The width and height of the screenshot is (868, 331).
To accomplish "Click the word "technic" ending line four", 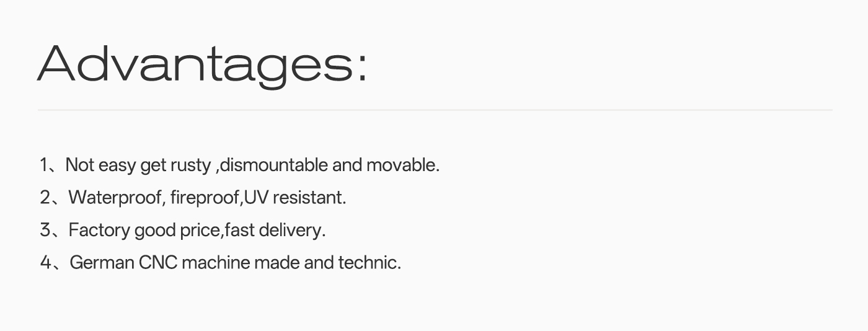I will (x=367, y=262).
